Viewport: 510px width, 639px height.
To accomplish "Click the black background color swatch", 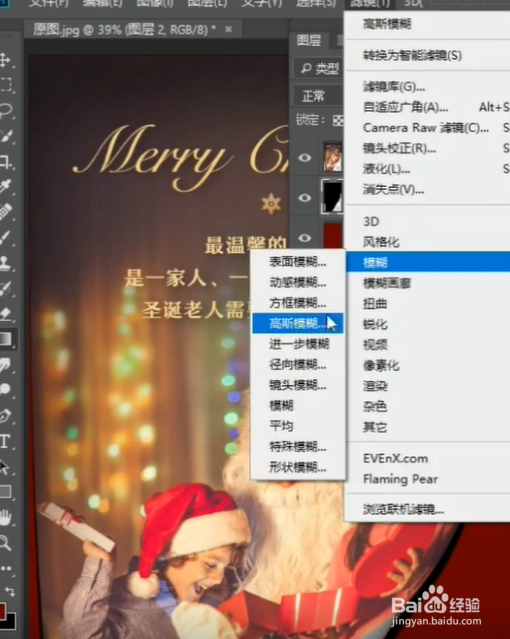I will pos(11,622).
